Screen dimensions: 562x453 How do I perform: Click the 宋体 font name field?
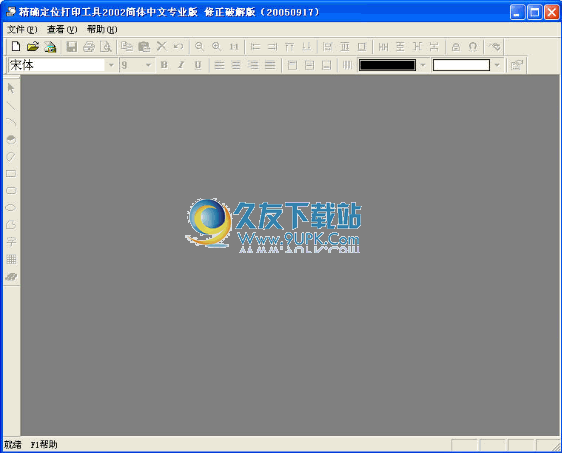57,65
